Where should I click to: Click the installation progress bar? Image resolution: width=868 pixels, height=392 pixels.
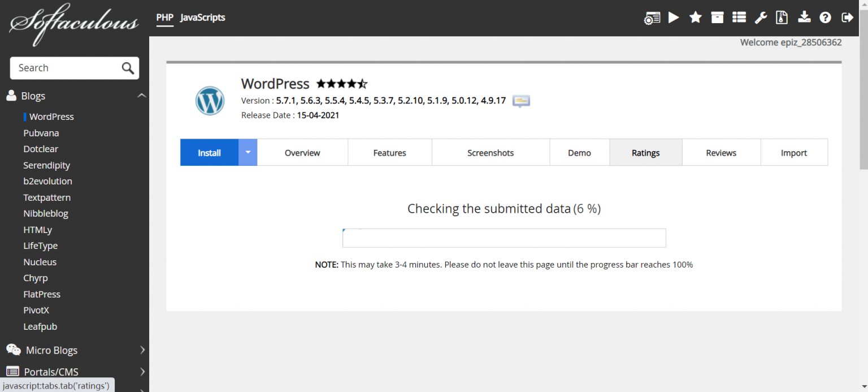(504, 238)
